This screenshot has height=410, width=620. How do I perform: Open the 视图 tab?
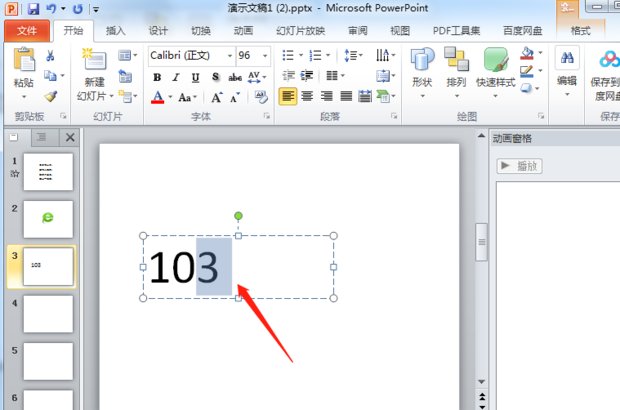[400, 31]
